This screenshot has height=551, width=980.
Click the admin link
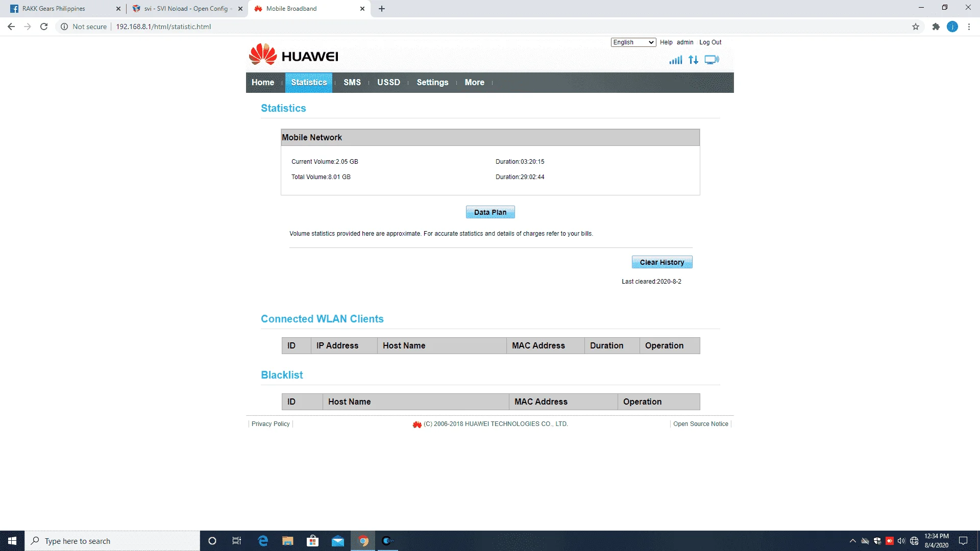coord(685,42)
